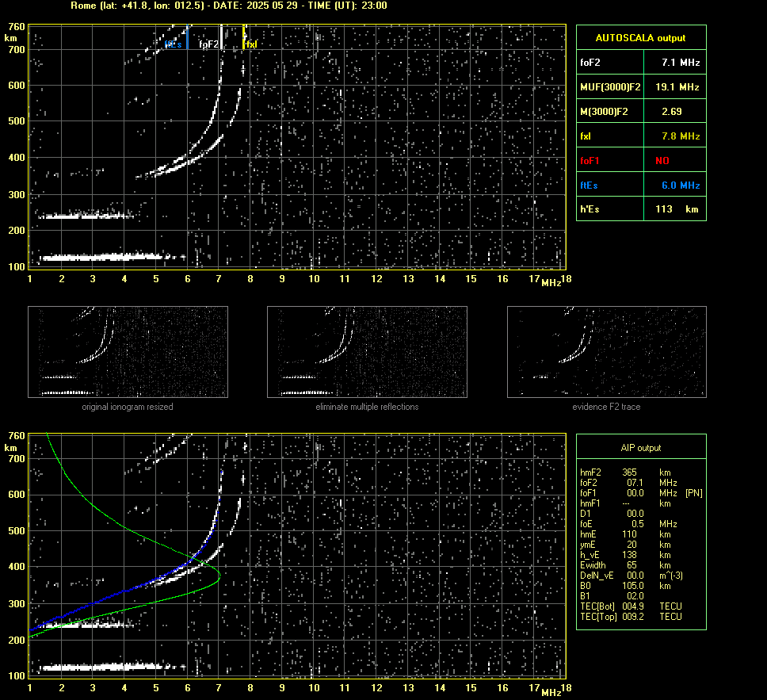Screen dimensions: 767x700
Task: Select the MUF(3000)F2 value 19.1 MHz
Action: tap(677, 86)
